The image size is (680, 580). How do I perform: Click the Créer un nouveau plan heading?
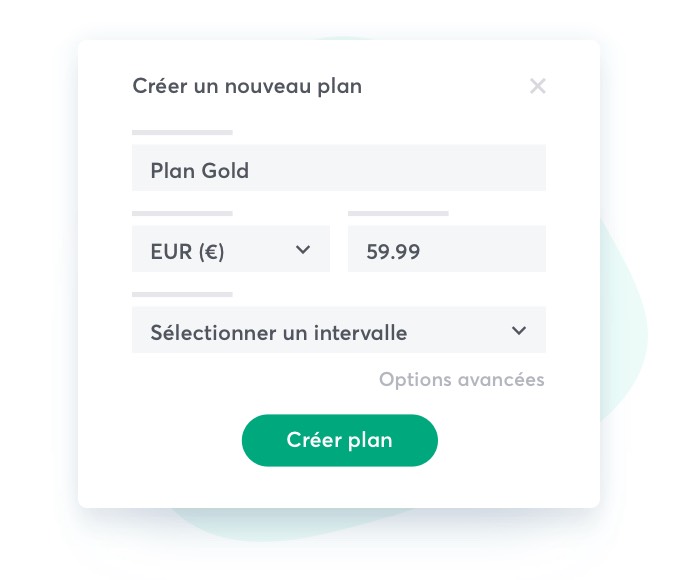pos(247,87)
